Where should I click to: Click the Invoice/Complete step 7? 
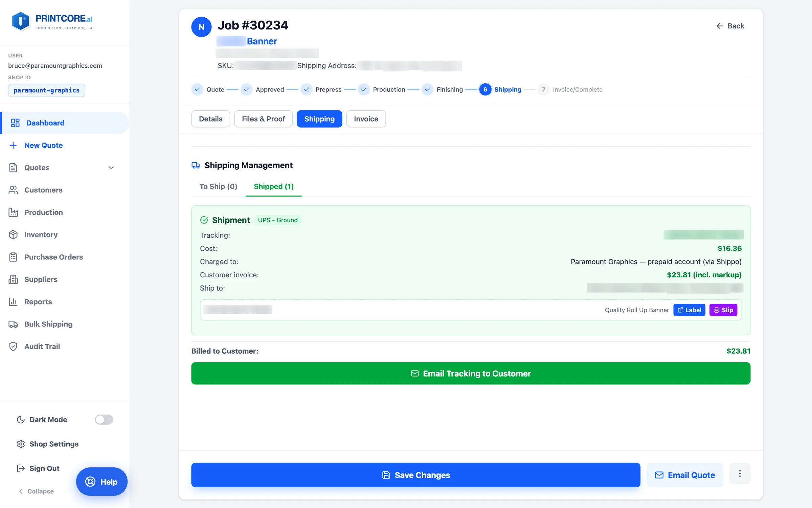tap(570, 89)
